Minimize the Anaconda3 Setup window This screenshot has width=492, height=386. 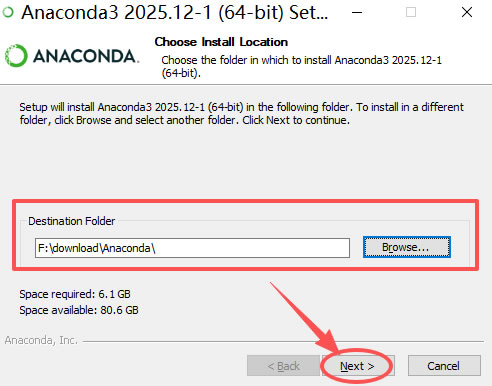357,13
